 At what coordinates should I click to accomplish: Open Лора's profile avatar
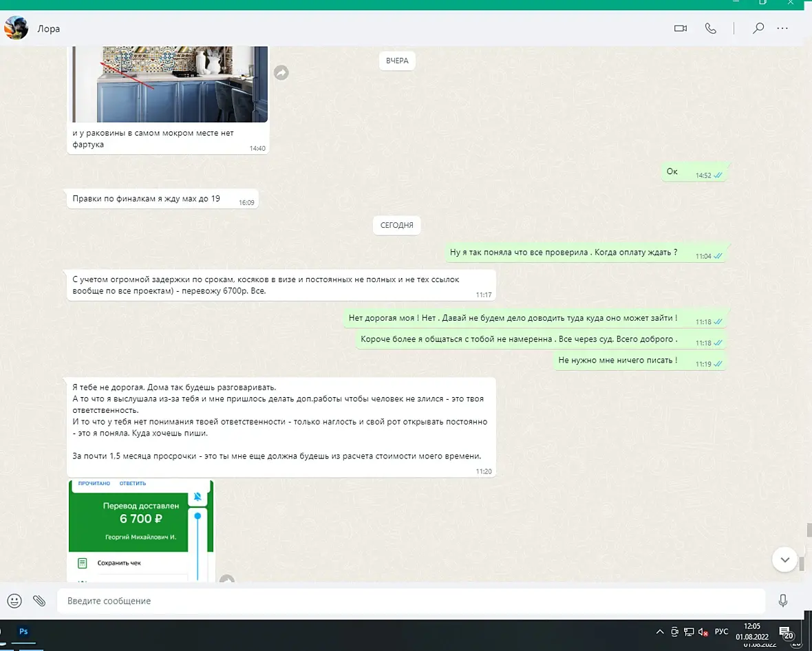point(16,28)
